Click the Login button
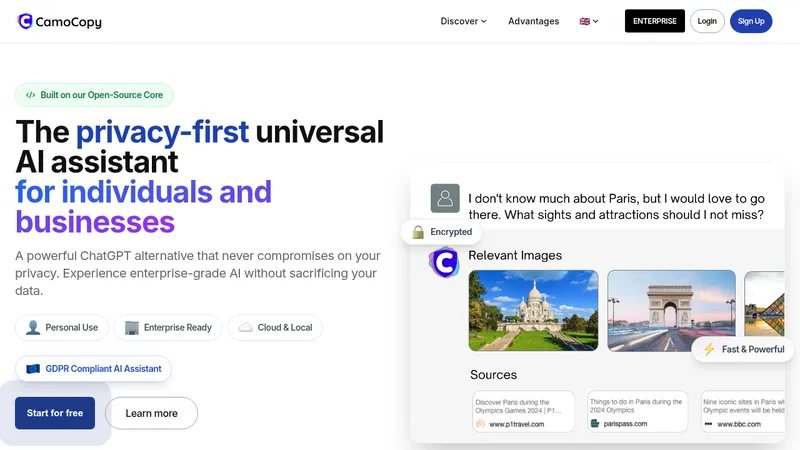 click(707, 21)
